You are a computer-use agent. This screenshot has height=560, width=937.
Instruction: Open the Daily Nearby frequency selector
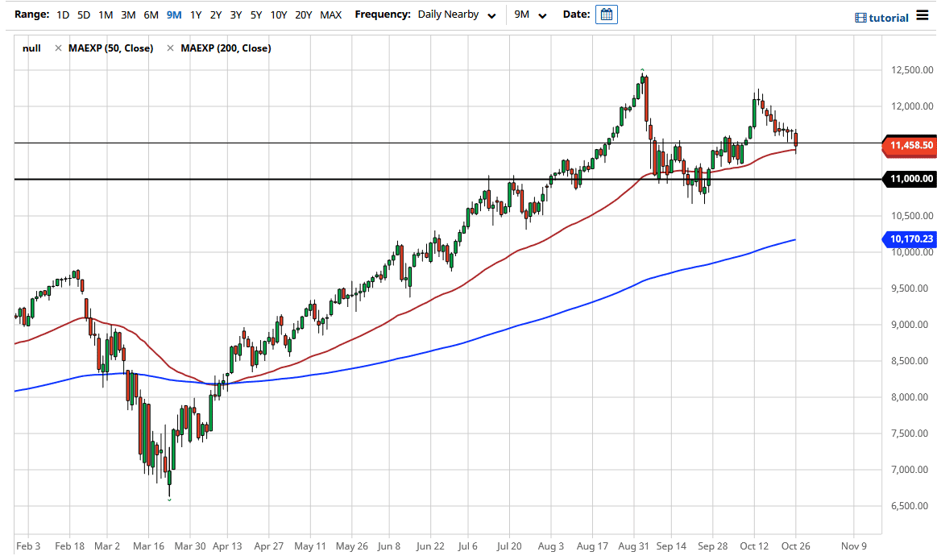pyautogui.click(x=449, y=14)
